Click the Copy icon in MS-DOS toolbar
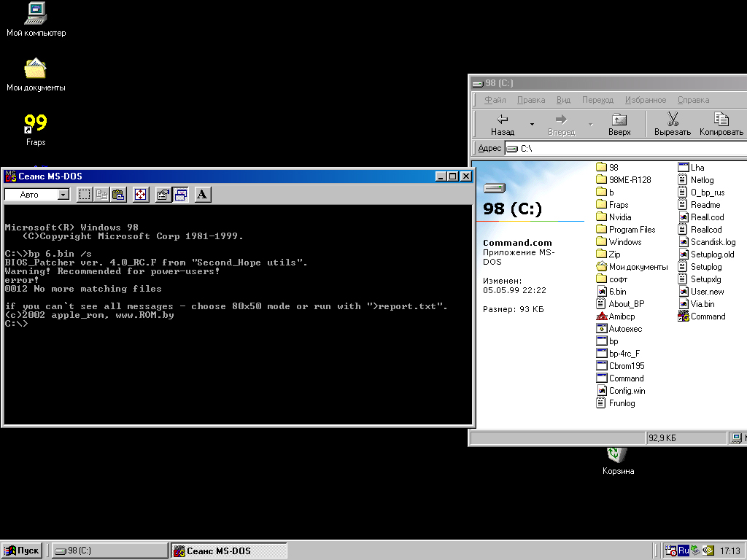The width and height of the screenshot is (747, 560). (x=101, y=194)
